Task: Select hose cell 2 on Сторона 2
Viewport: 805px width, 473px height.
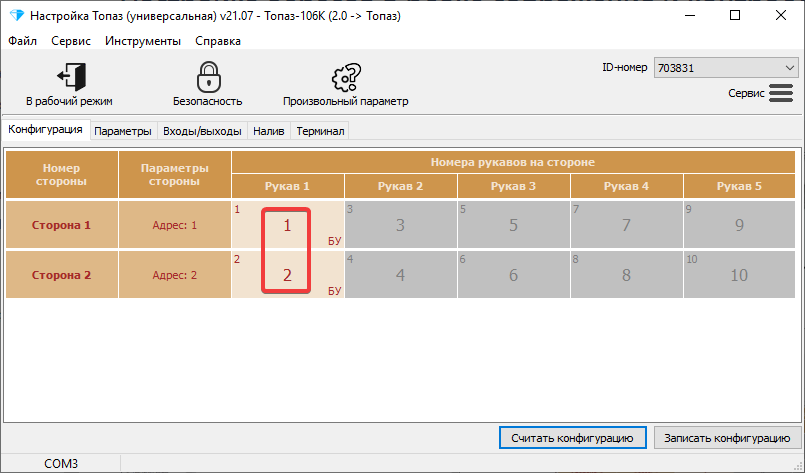Action: (287, 274)
